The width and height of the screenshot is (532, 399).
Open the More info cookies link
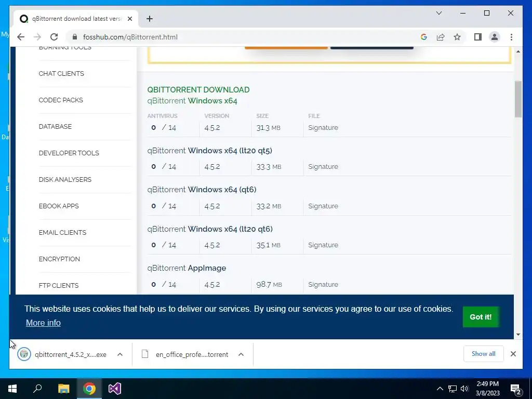[x=43, y=323]
